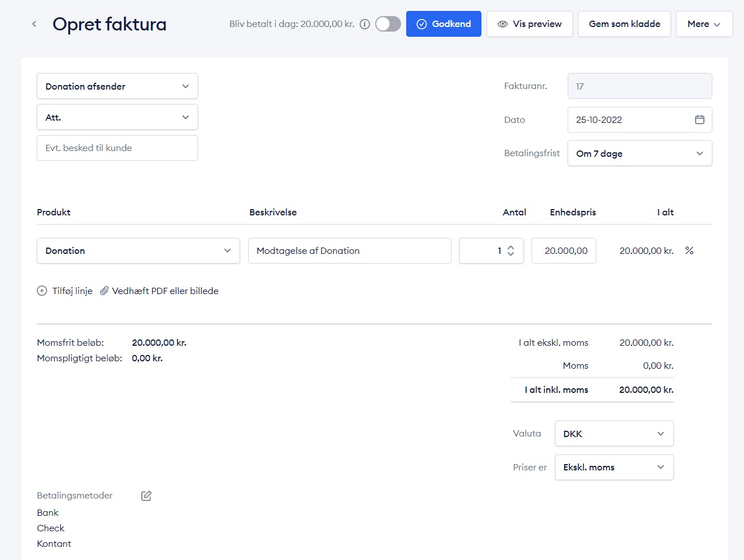The width and height of the screenshot is (744, 560).
Task: Click the Moms amount 0,00 kr.
Action: coord(658,366)
